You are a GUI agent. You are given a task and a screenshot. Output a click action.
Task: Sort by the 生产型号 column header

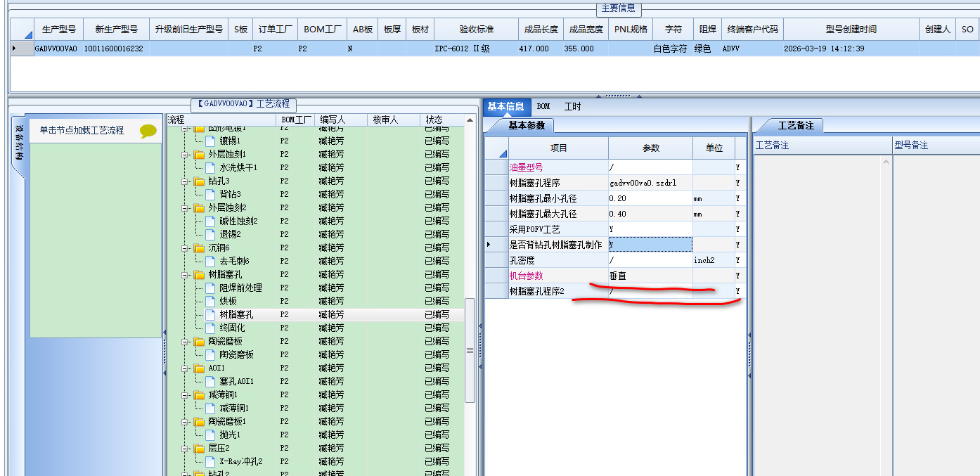click(59, 30)
